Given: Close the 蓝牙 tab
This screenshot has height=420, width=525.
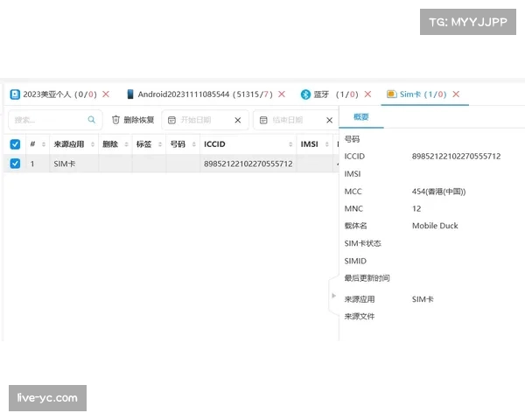Looking at the screenshot, I should click(x=367, y=94).
